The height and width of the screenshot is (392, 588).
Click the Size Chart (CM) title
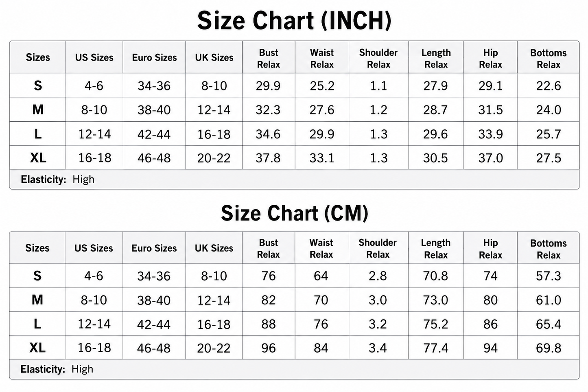pyautogui.click(x=294, y=213)
